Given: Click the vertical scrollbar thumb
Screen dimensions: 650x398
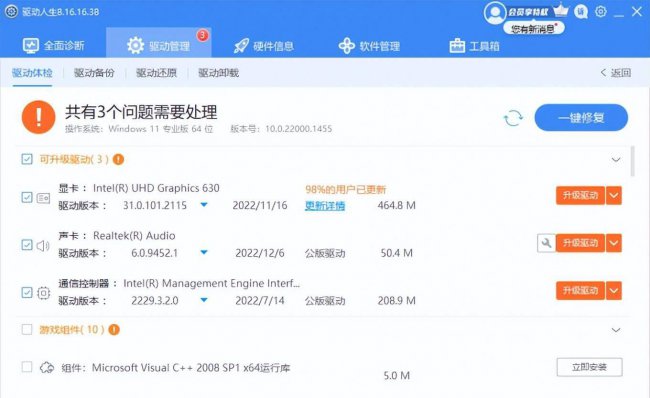Looking at the screenshot, I should tap(632, 161).
